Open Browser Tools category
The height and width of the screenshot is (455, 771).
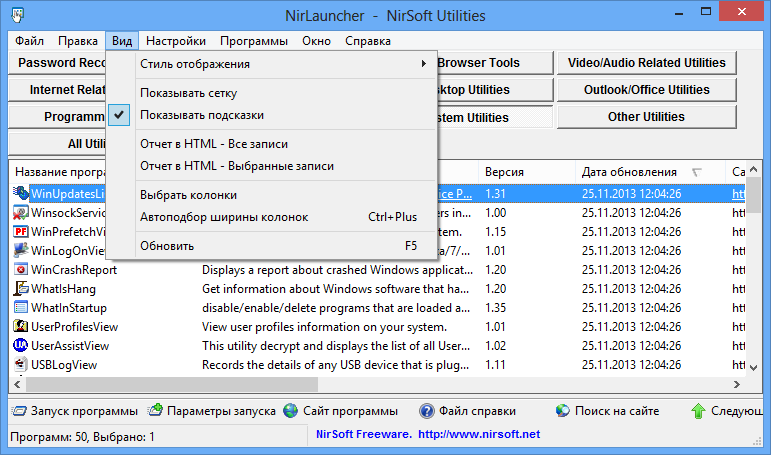494,63
